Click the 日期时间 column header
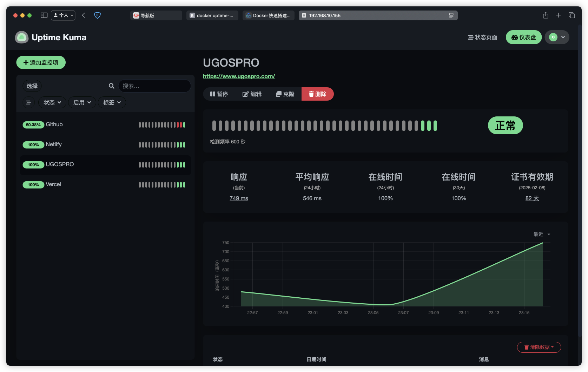 (316, 359)
